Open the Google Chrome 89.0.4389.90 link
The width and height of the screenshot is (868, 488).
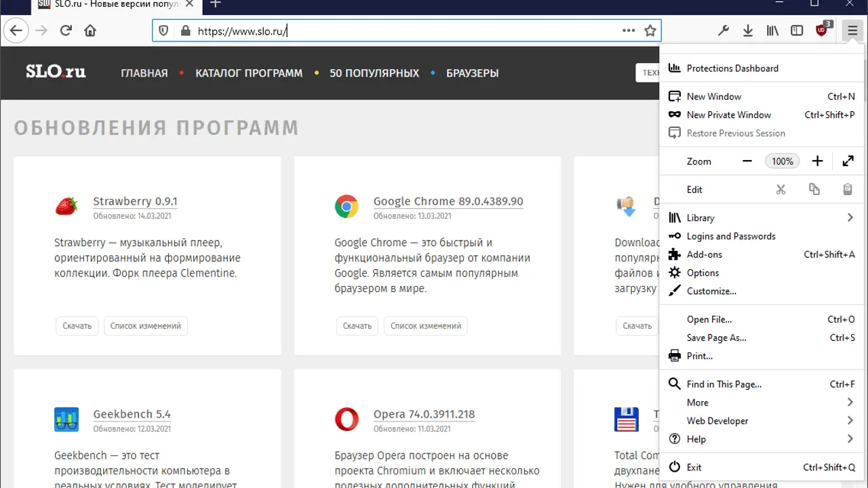coord(448,201)
